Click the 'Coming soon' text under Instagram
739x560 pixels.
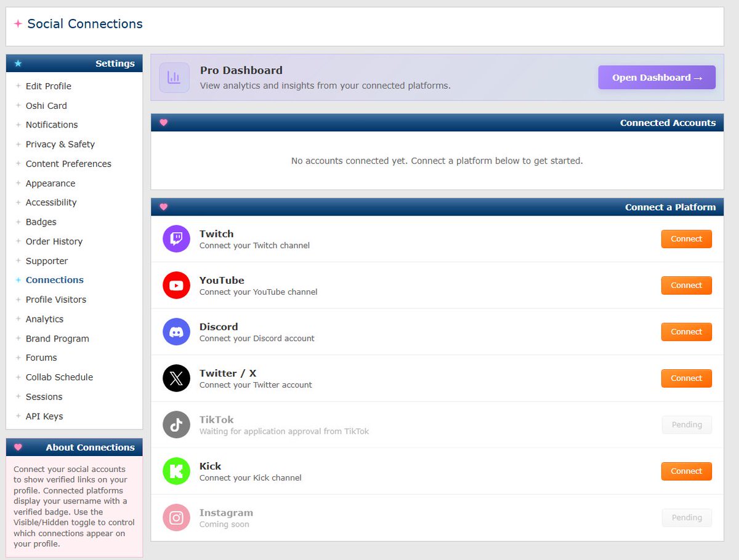tap(224, 524)
